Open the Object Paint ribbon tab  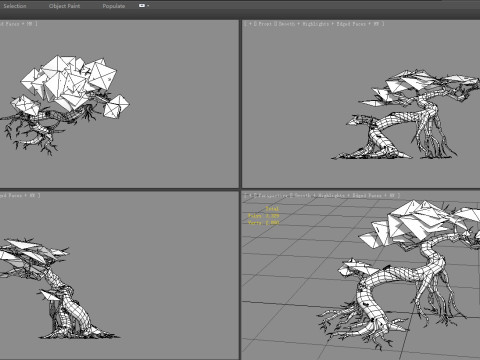64,6
